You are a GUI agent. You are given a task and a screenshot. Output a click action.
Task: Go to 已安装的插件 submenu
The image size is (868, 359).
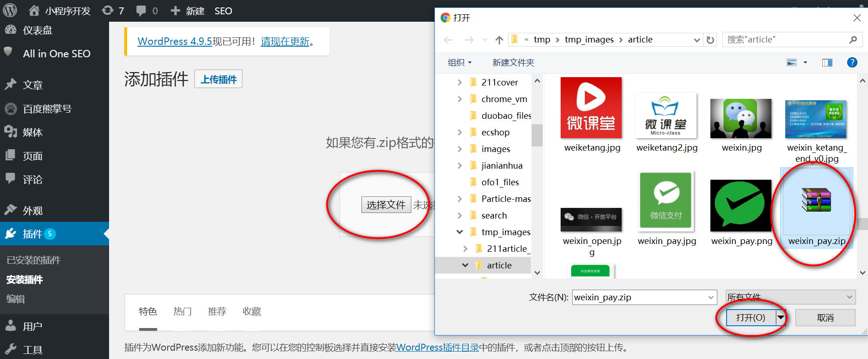[x=34, y=260]
